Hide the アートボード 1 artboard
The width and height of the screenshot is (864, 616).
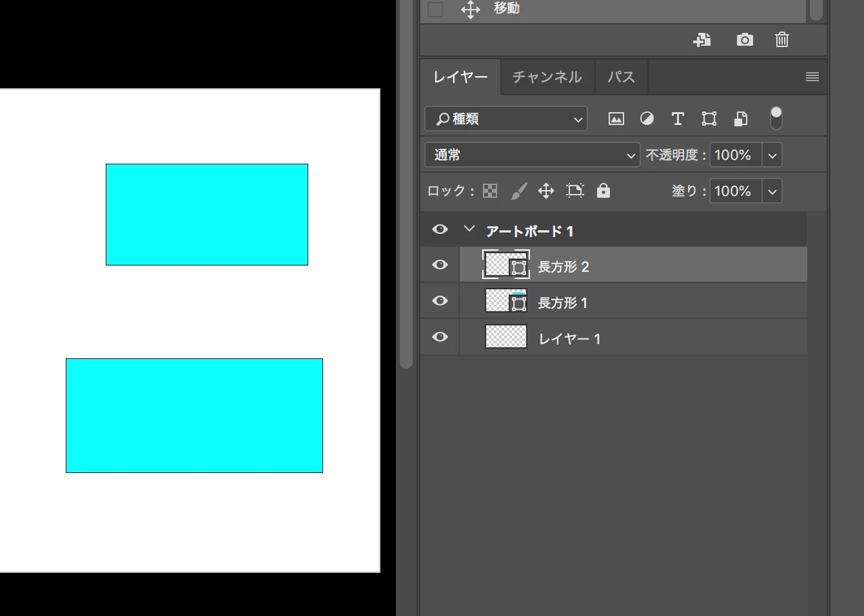[440, 229]
